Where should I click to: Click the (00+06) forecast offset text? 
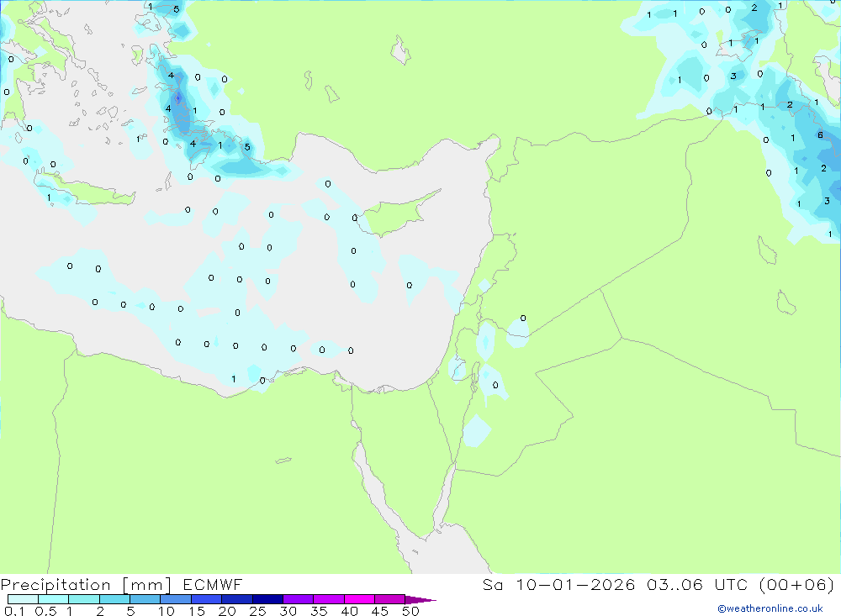[797, 584]
